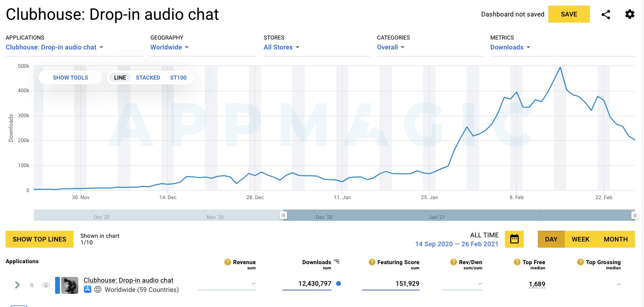Click the Revenue help question-mark icon

click(228, 262)
